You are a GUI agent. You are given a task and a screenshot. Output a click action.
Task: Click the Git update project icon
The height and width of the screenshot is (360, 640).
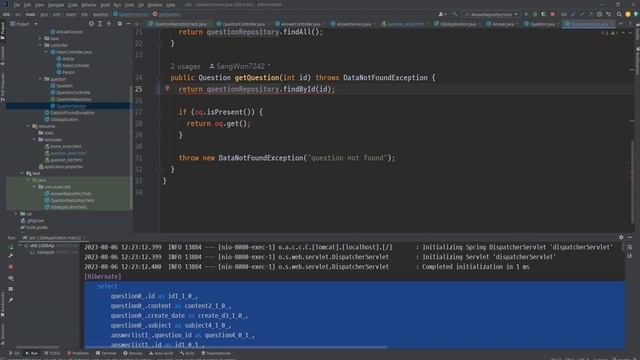click(x=573, y=14)
